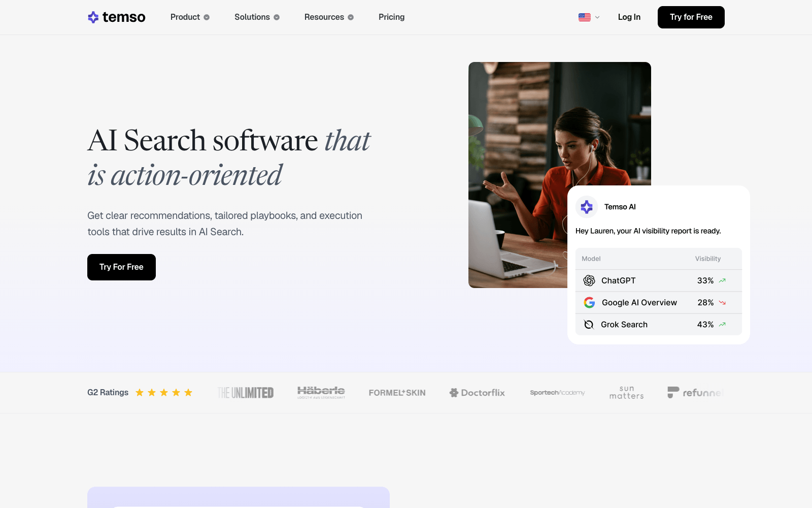Viewport: 812px width, 508px height.
Task: Click the "AI Search software" headline
Action: (x=202, y=140)
